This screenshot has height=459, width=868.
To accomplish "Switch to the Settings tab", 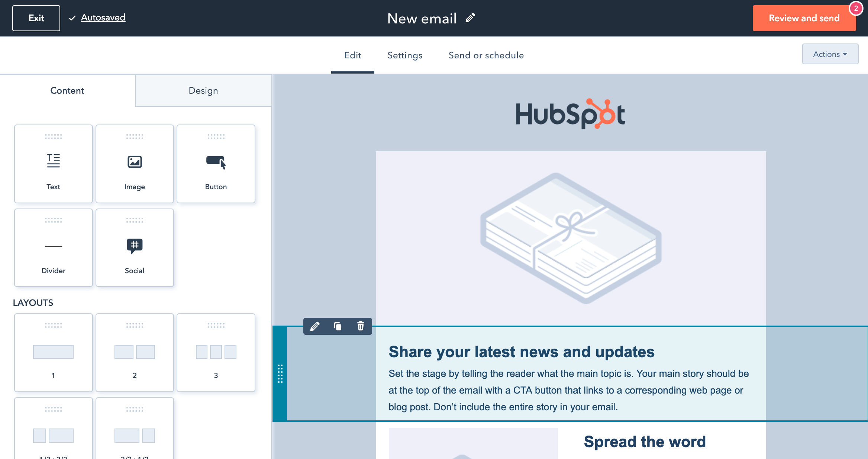I will [x=405, y=55].
